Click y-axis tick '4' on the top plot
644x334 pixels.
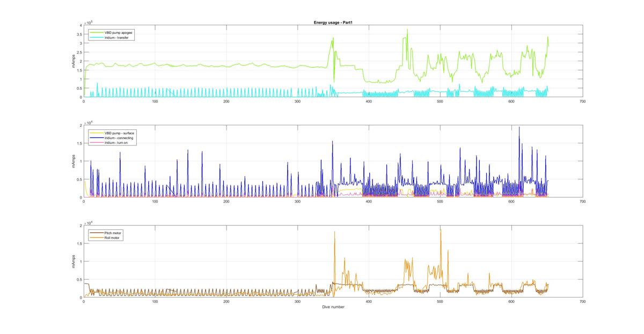pos(80,25)
